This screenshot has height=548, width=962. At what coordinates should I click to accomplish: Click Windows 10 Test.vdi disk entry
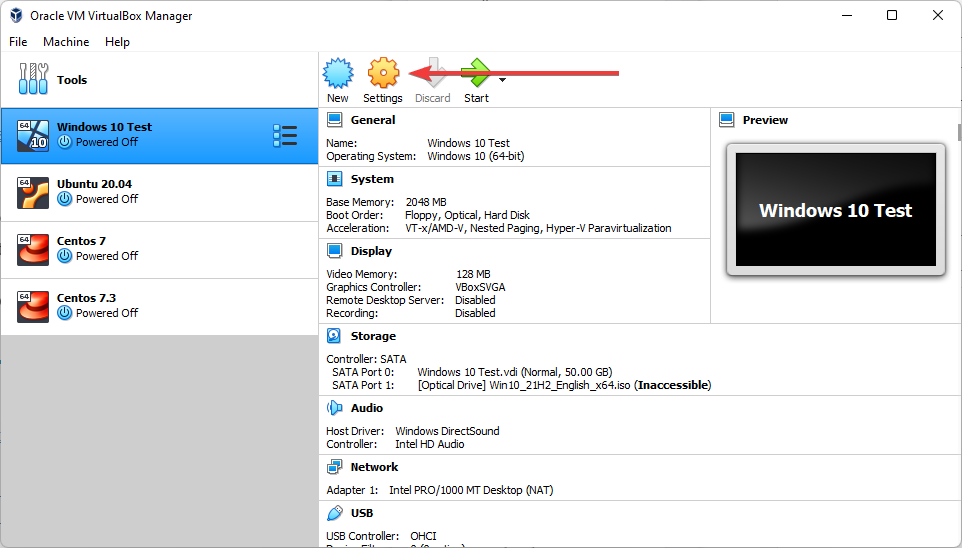pos(515,372)
